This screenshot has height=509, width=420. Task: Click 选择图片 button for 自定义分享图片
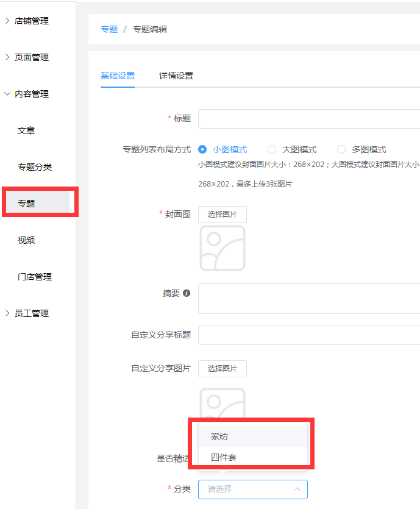[222, 368]
